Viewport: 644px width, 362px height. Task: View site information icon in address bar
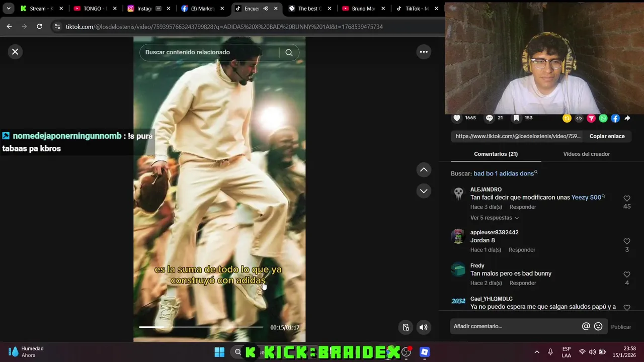coord(57,27)
